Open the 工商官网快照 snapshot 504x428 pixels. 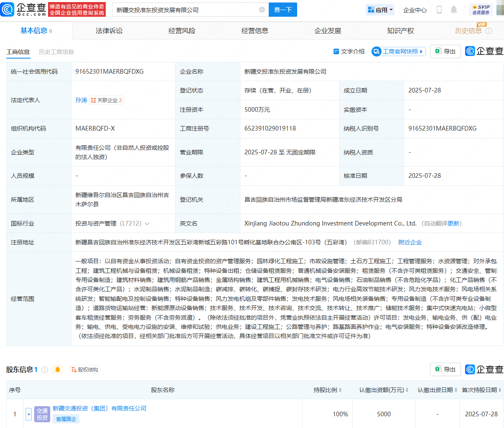click(x=399, y=51)
